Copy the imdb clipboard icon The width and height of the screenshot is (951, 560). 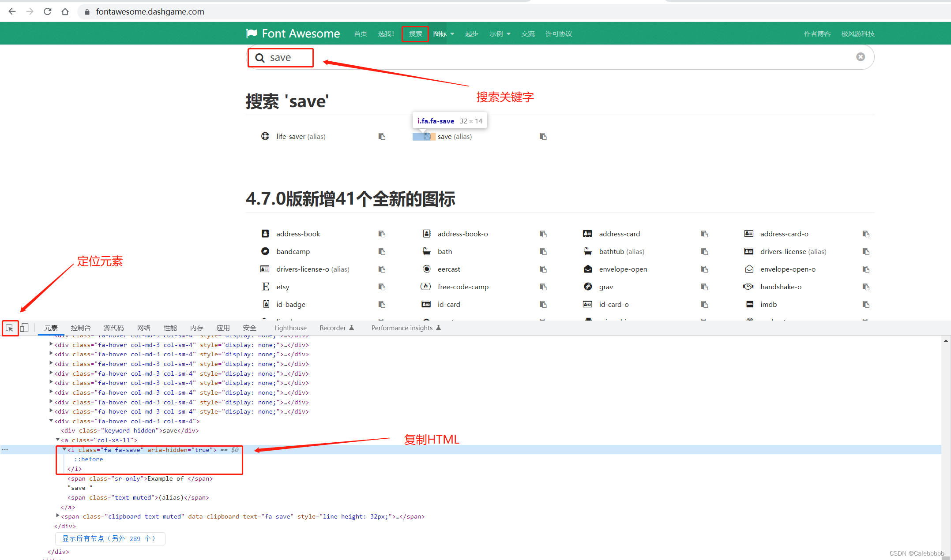[x=866, y=304]
